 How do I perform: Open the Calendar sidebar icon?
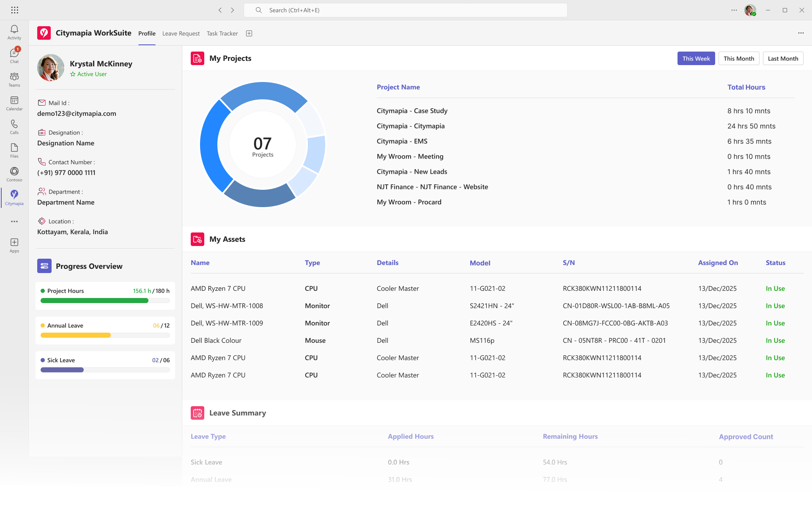click(14, 103)
